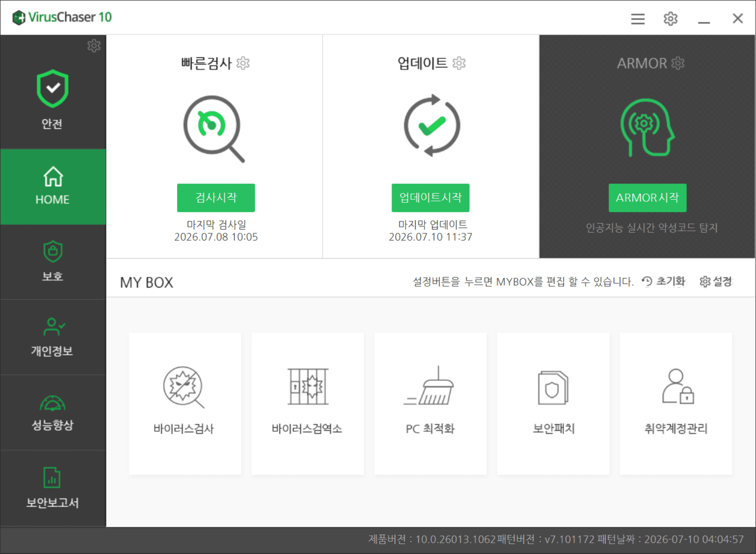
Task: Click the sidebar settings gear icon
Action: 94,45
